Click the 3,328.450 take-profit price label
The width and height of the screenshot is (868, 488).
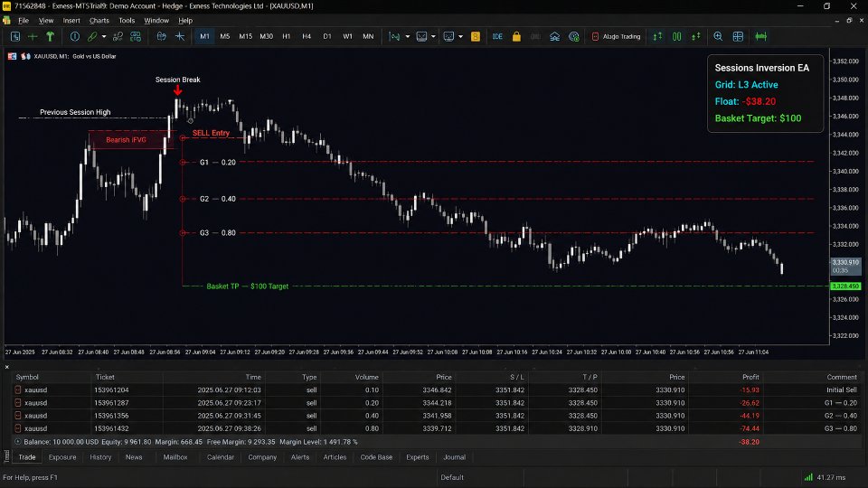pyautogui.click(x=845, y=286)
